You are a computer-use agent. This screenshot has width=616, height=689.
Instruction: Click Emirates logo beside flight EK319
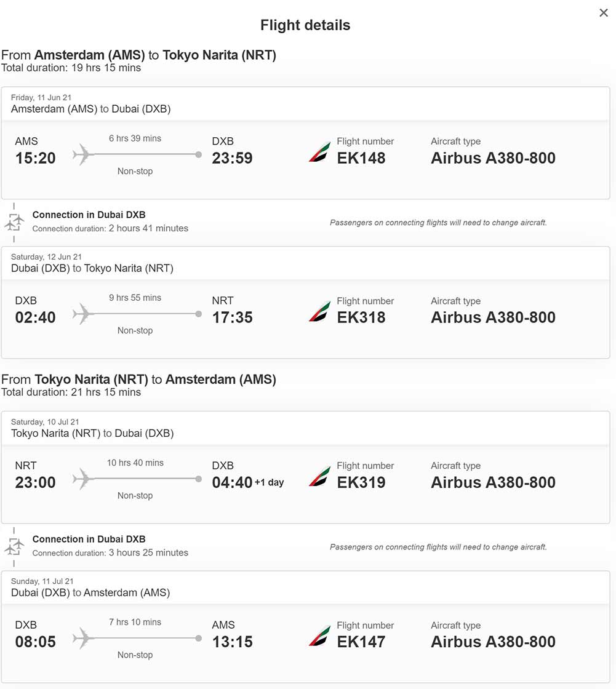(x=319, y=477)
